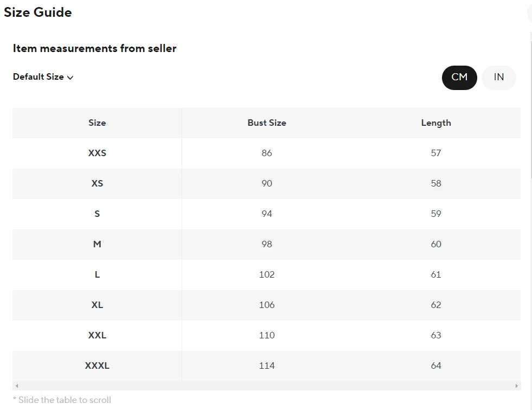Select the S size row label
The height and width of the screenshot is (410, 532).
(x=97, y=214)
